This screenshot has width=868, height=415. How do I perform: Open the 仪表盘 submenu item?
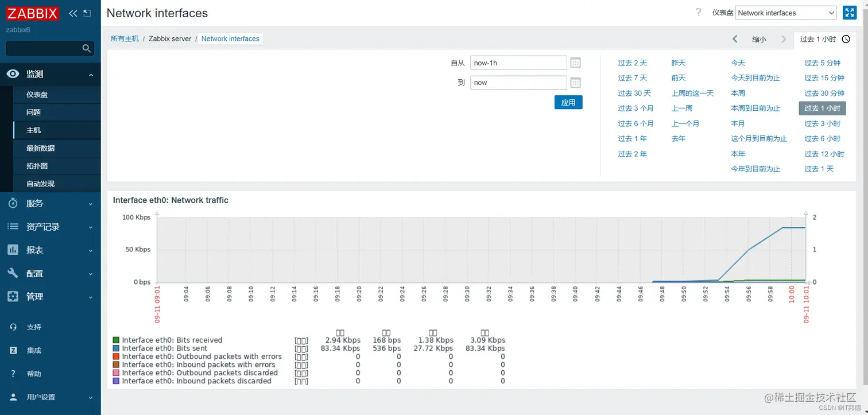[57, 95]
